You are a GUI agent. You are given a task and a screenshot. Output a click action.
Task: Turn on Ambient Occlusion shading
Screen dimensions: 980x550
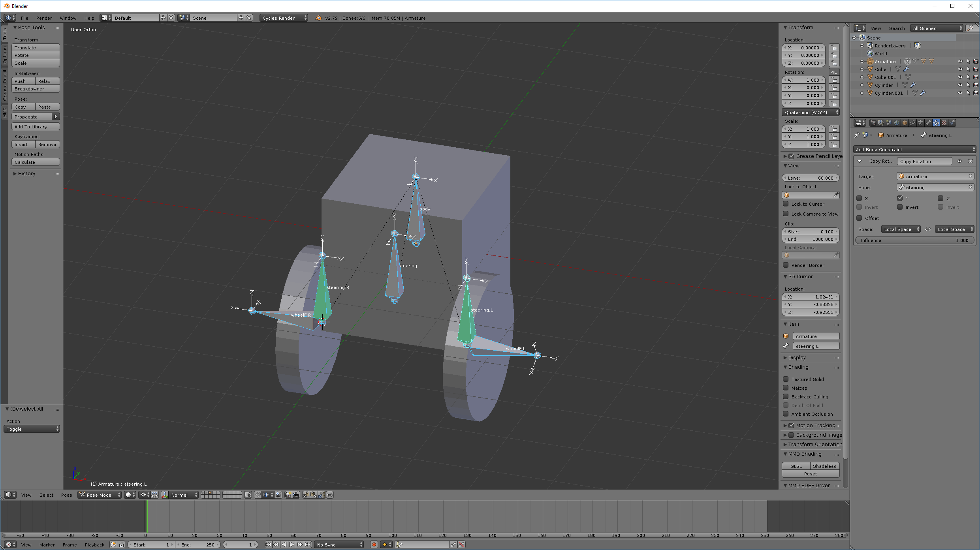tap(786, 414)
